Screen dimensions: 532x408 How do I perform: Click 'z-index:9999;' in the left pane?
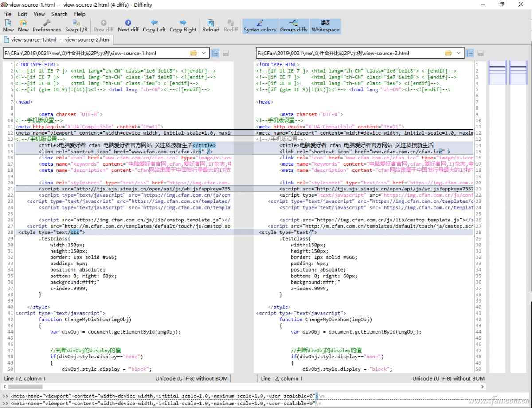[x=69, y=288]
